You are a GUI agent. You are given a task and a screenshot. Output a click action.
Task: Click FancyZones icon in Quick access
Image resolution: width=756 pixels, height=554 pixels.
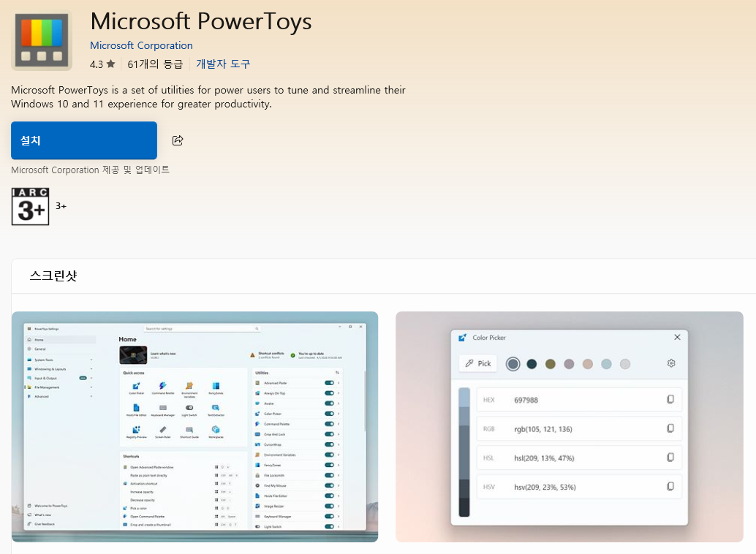point(216,386)
